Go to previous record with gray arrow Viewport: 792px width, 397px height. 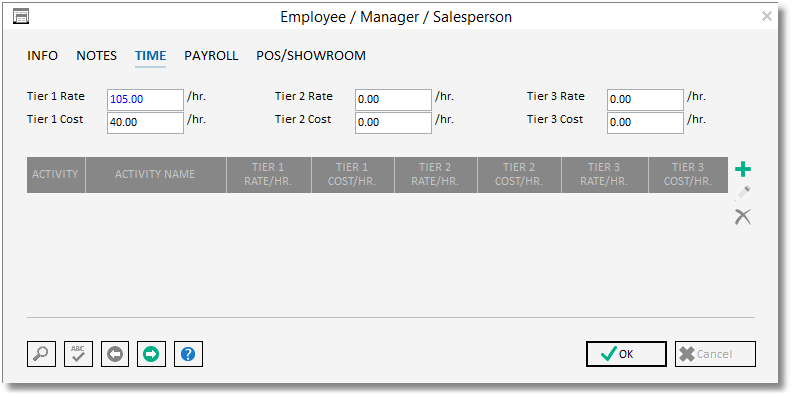[x=115, y=354]
